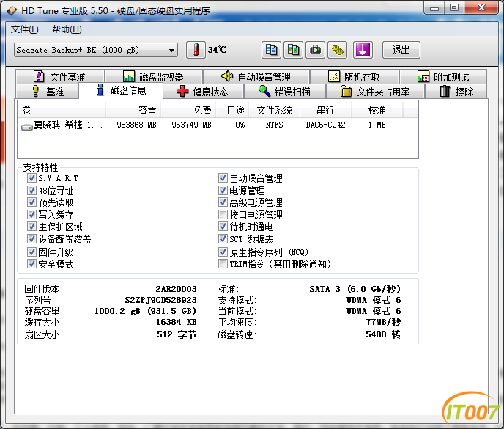Click the 免费 column header
The height and width of the screenshot is (429, 504).
188,110
